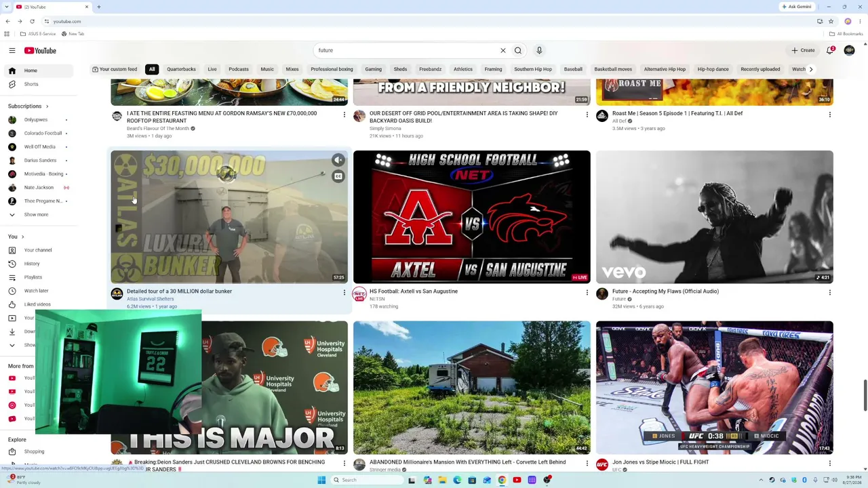Select the Gaming filter chip
Image resolution: width=868 pixels, height=488 pixels.
tap(373, 69)
